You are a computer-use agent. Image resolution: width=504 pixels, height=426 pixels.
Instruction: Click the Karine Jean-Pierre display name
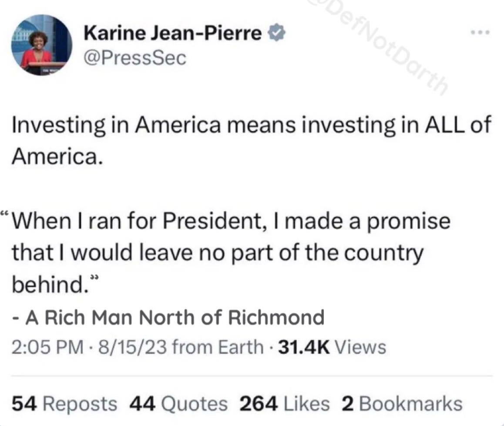click(x=172, y=34)
